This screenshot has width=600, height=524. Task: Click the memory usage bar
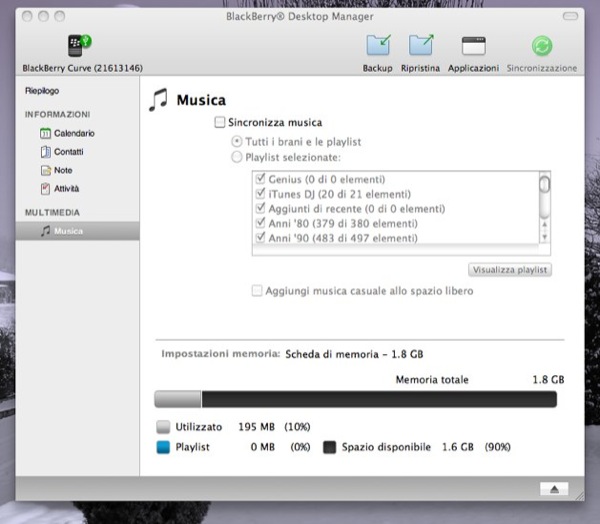tap(355, 400)
